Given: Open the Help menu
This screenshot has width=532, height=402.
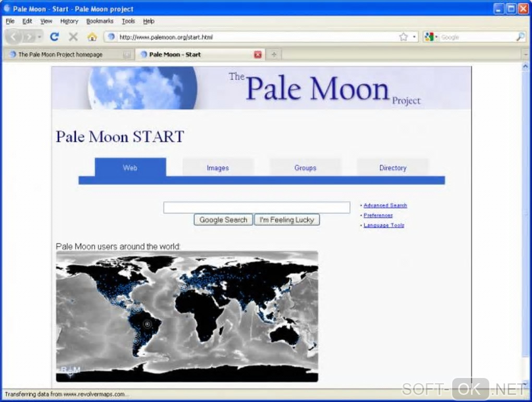Looking at the screenshot, I should coord(149,21).
